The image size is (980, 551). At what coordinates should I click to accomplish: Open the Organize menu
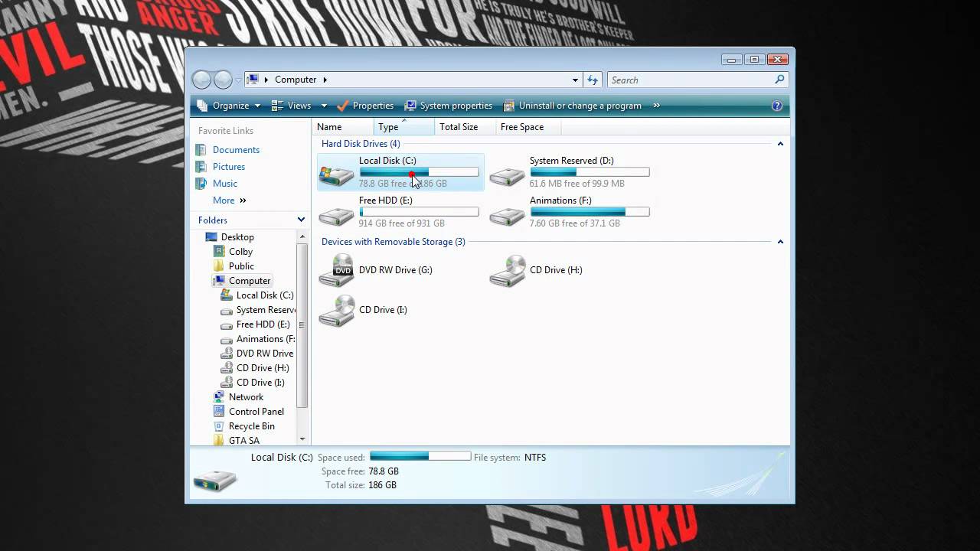click(x=229, y=106)
